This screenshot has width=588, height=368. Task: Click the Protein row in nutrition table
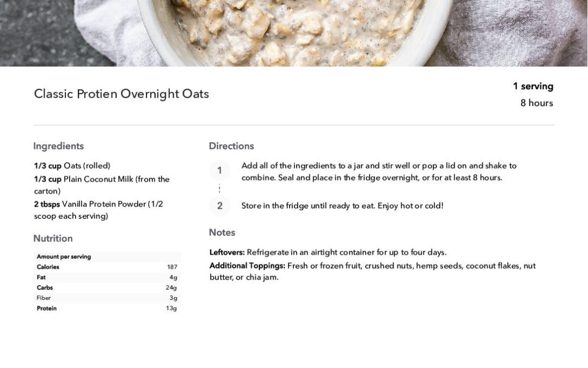107,308
